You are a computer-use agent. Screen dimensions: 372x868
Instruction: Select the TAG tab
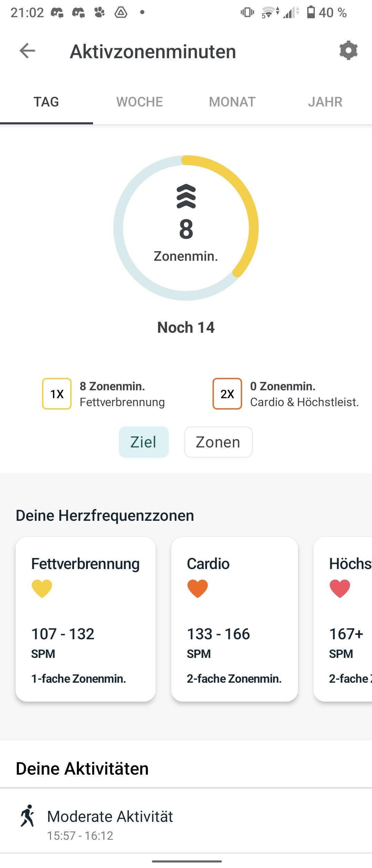coord(46,102)
